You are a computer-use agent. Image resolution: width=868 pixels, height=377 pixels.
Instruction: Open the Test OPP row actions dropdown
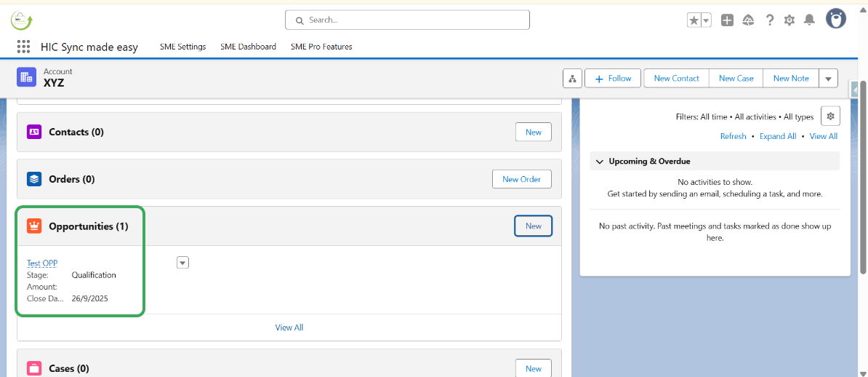click(x=182, y=262)
